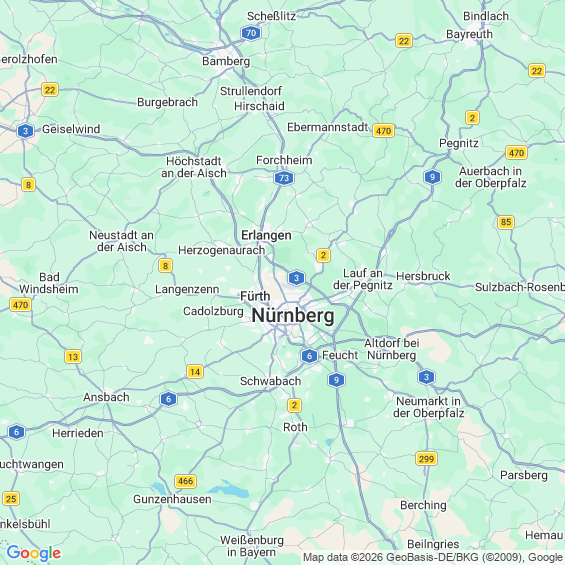565x565 pixels.
Task: Select the Nürnberg city label
Action: [x=293, y=316]
